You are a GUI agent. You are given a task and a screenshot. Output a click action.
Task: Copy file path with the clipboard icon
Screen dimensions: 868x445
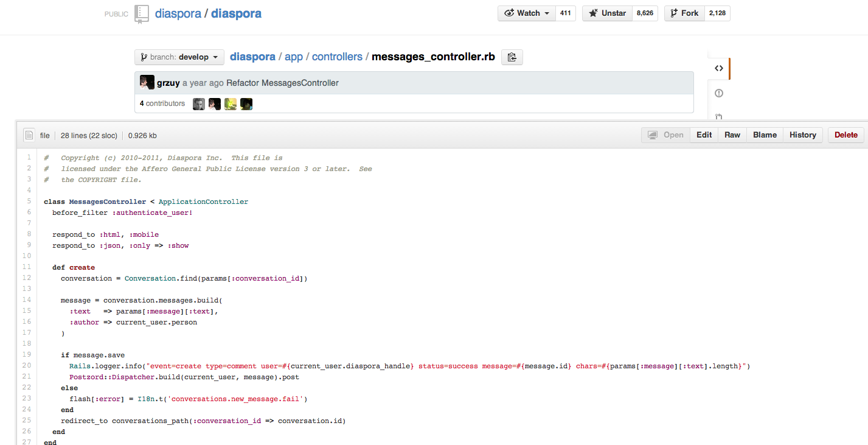pyautogui.click(x=512, y=57)
